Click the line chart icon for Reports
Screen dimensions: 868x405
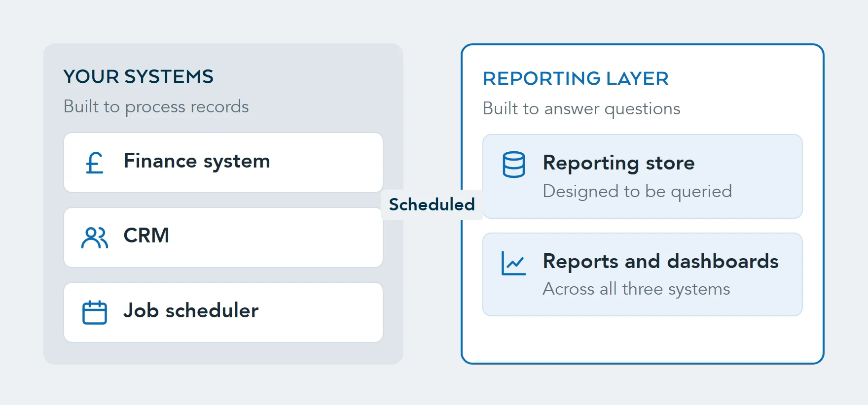tap(514, 263)
